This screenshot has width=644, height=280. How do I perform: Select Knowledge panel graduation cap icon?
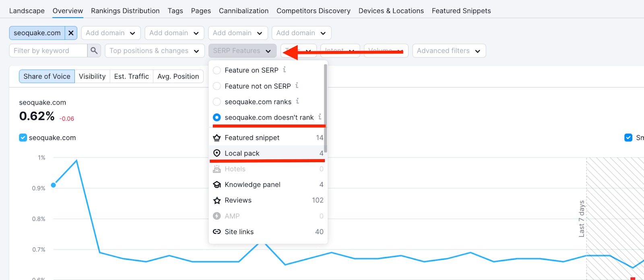pyautogui.click(x=217, y=185)
